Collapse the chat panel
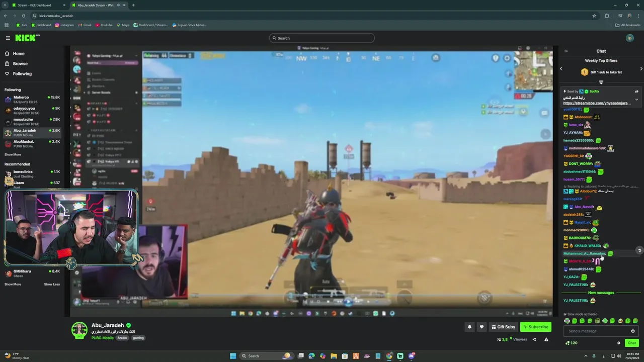 pyautogui.click(x=566, y=51)
